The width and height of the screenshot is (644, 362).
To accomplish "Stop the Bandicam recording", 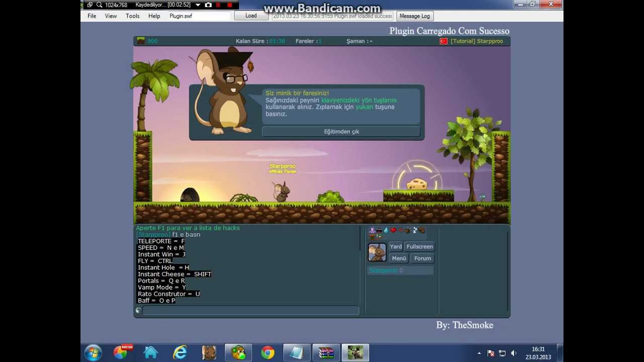I will tap(230, 5).
